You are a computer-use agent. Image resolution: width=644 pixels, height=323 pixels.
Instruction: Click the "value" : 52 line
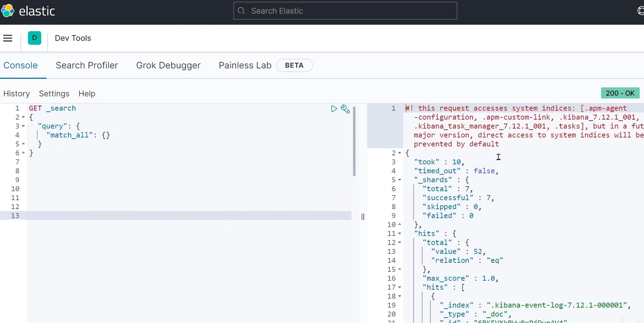click(459, 252)
